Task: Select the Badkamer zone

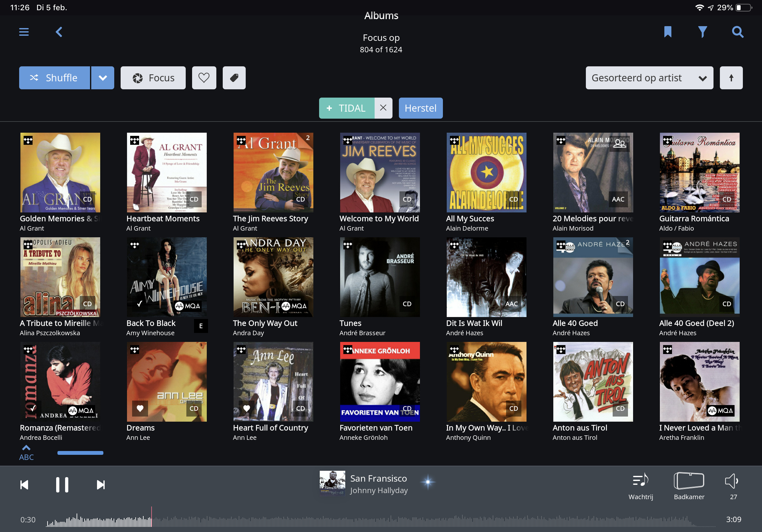Action: 689,487
